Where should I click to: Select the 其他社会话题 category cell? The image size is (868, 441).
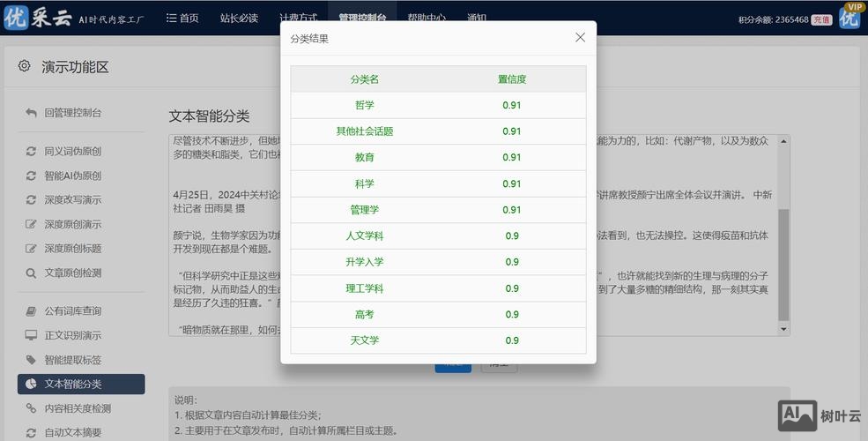[365, 131]
